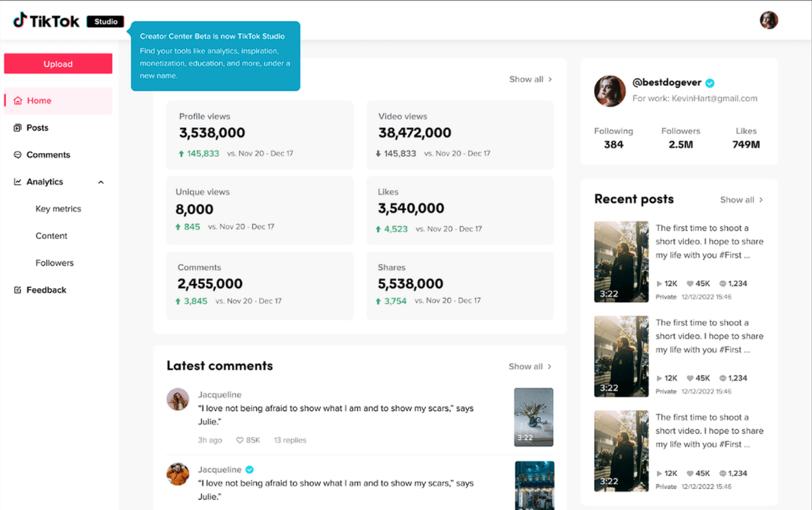The width and height of the screenshot is (812, 510).
Task: Open the profile avatar in top bar
Action: [x=769, y=20]
